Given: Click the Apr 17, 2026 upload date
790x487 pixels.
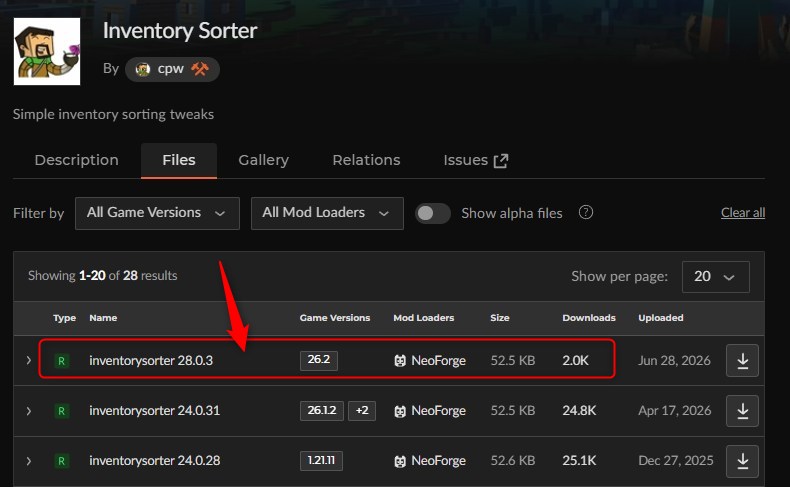Looking at the screenshot, I should (x=675, y=410).
